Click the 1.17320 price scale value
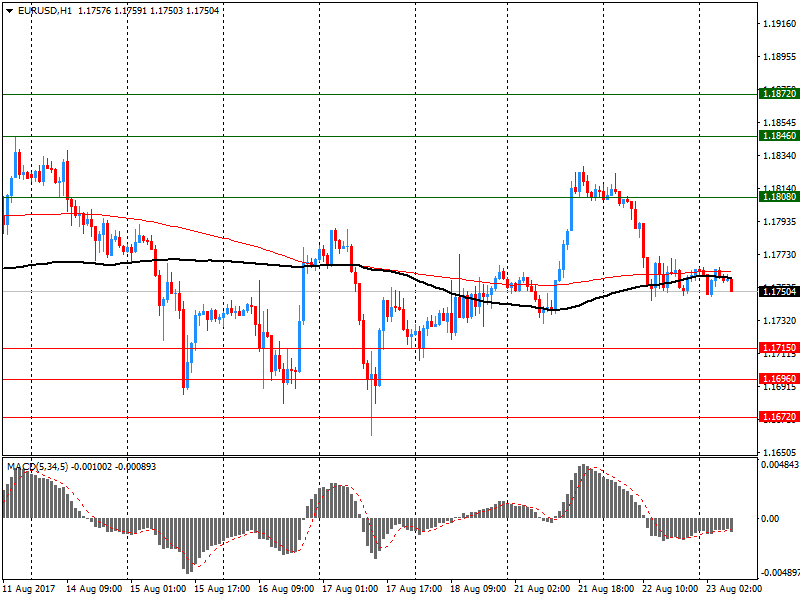Viewport: 800px width, 600px height. (780, 320)
